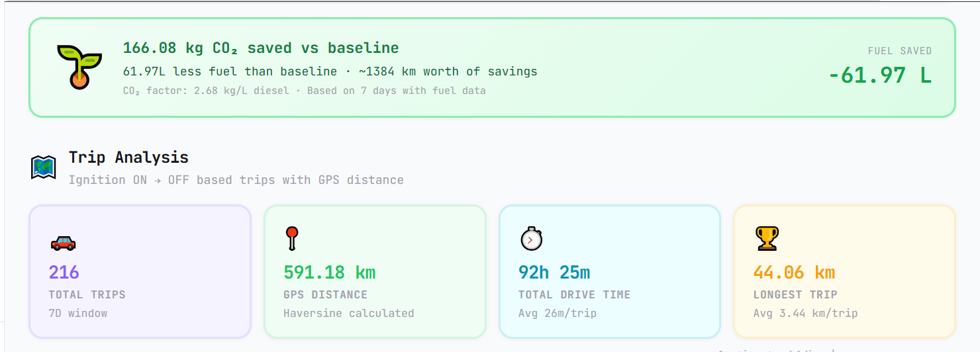Click the -61.97 L fuel saved value

pyautogui.click(x=880, y=75)
